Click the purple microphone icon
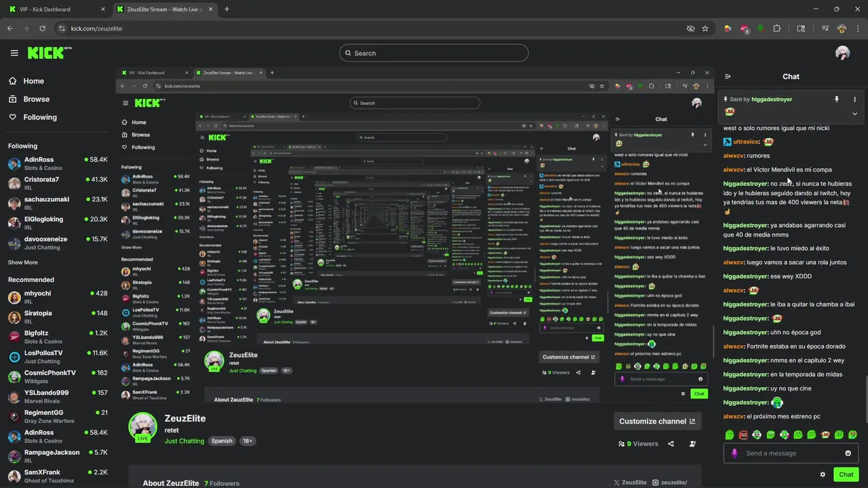Image resolution: width=868 pixels, height=488 pixels. pyautogui.click(x=734, y=453)
